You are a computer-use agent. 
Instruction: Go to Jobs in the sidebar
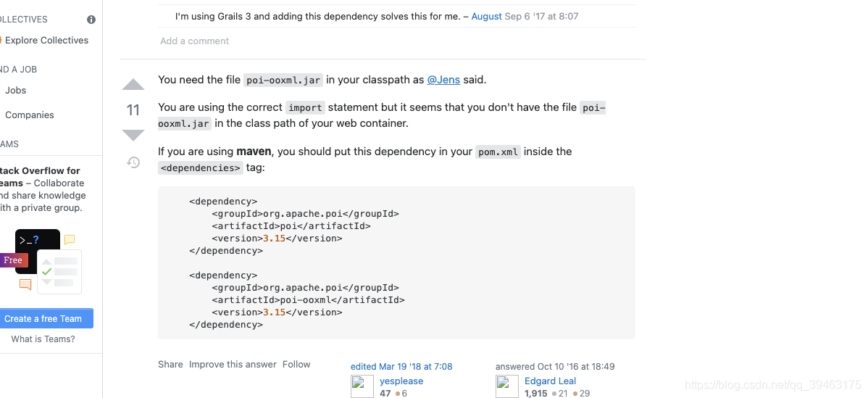tap(15, 90)
